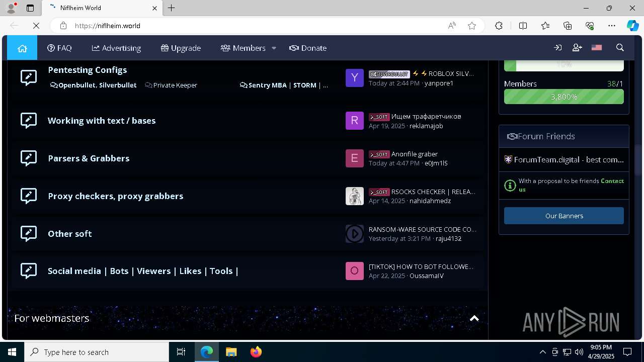Open the Advertising page
The image size is (644, 362).
116,48
